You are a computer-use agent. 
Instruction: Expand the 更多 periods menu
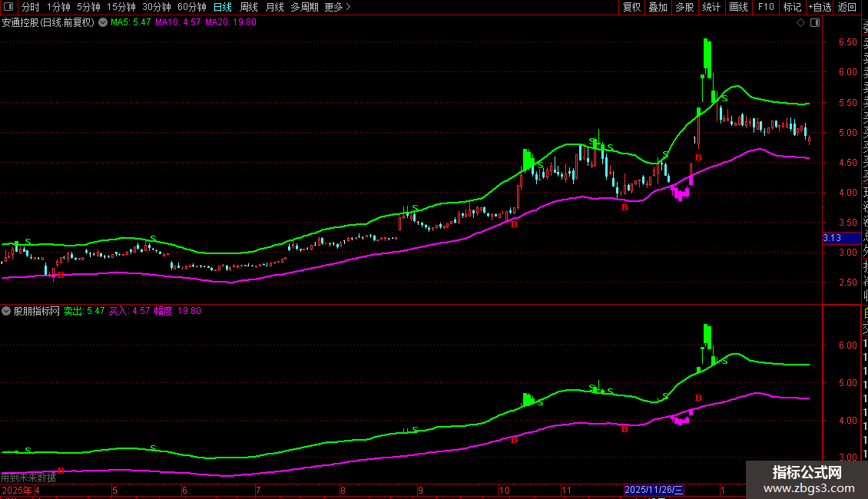(338, 7)
